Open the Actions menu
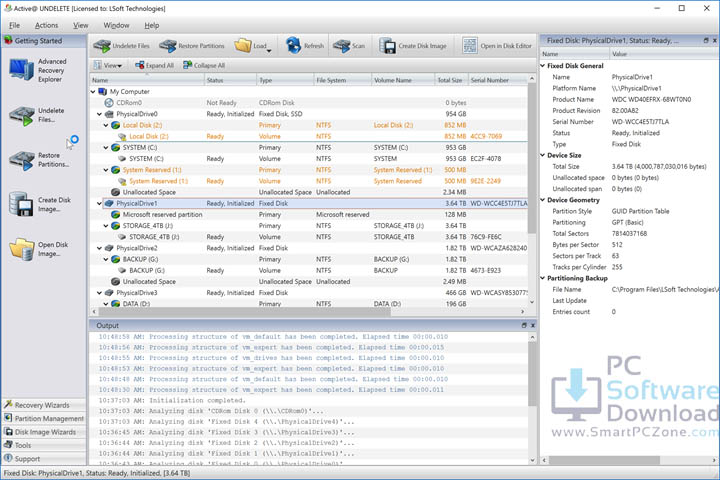The image size is (720, 480). pyautogui.click(x=46, y=25)
